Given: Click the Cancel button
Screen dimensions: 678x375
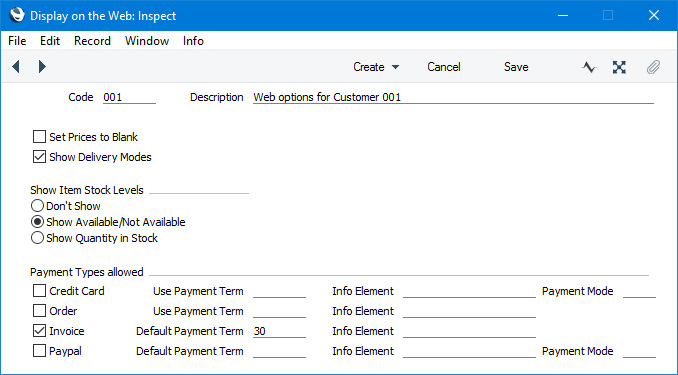Looking at the screenshot, I should [x=444, y=67].
